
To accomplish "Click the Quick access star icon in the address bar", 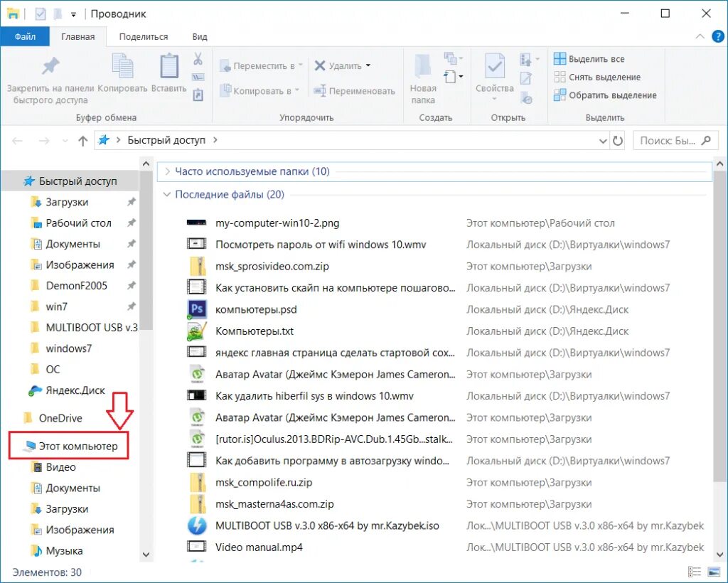I will pos(104,140).
